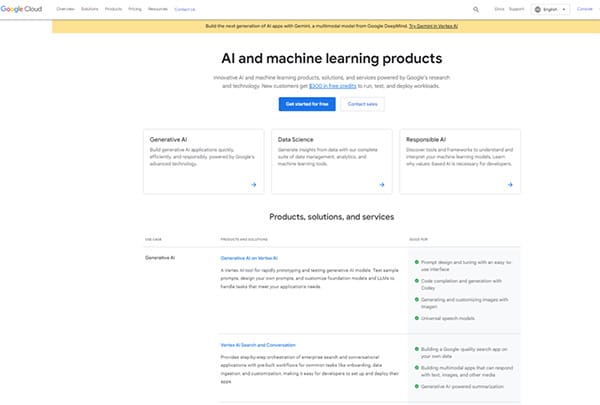Click arrow icon on Data Science card

click(x=382, y=185)
